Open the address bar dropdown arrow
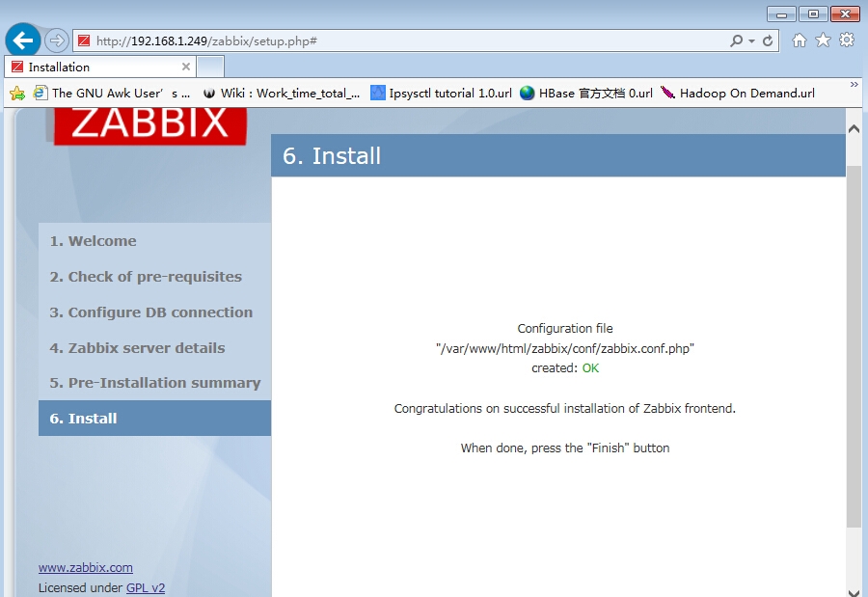Screen dimensions: 868x597 (x=751, y=41)
